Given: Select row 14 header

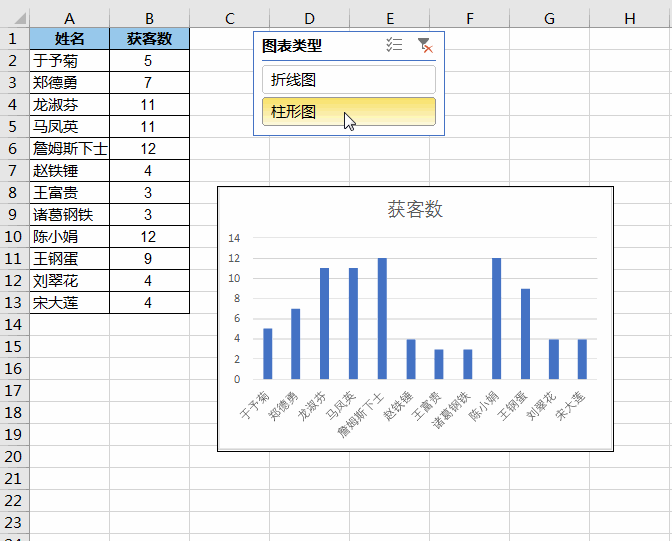Looking at the screenshot, I should (13, 325).
